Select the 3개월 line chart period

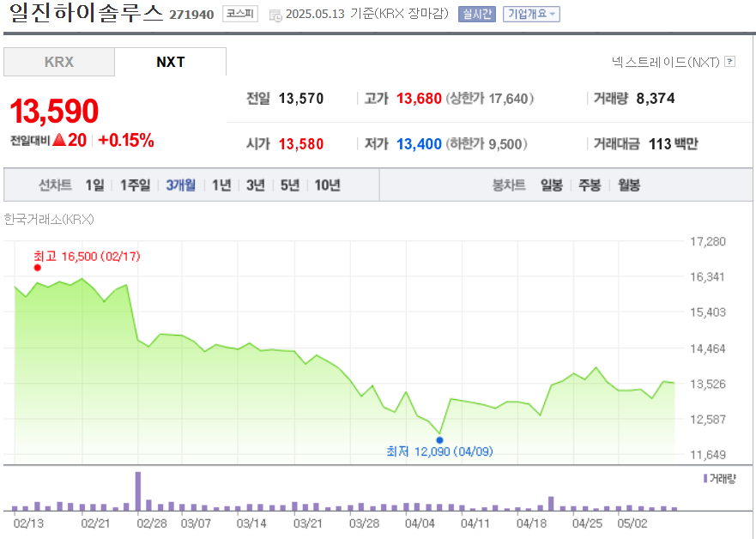pyautogui.click(x=181, y=185)
